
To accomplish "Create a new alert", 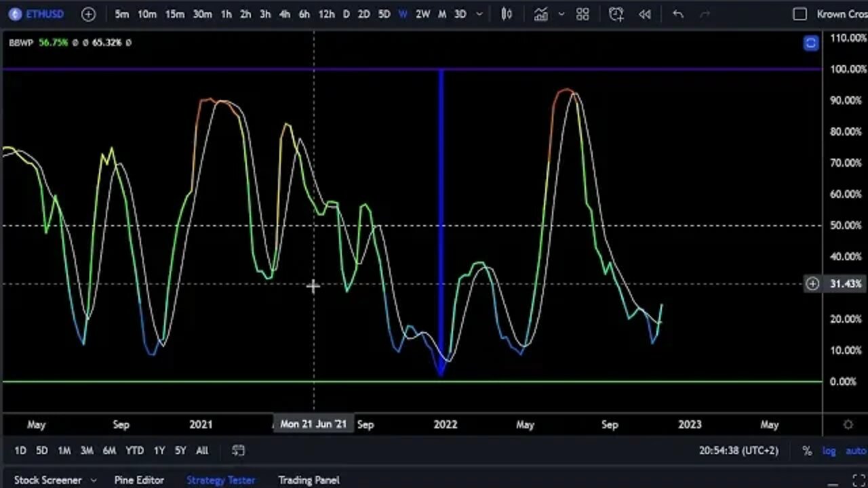I will click(616, 14).
